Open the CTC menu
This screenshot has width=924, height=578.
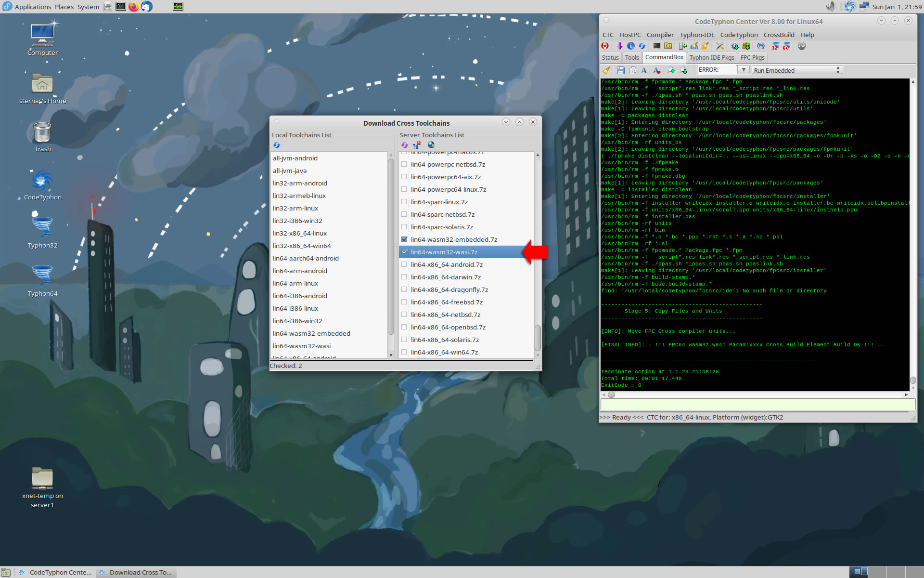[x=608, y=35]
